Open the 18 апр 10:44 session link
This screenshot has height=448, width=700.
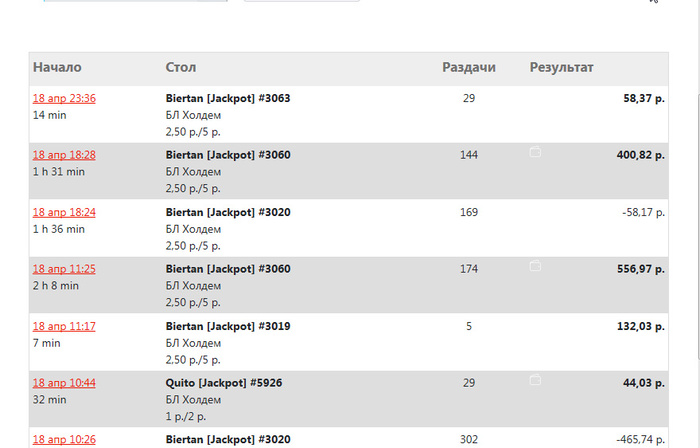[x=64, y=383]
